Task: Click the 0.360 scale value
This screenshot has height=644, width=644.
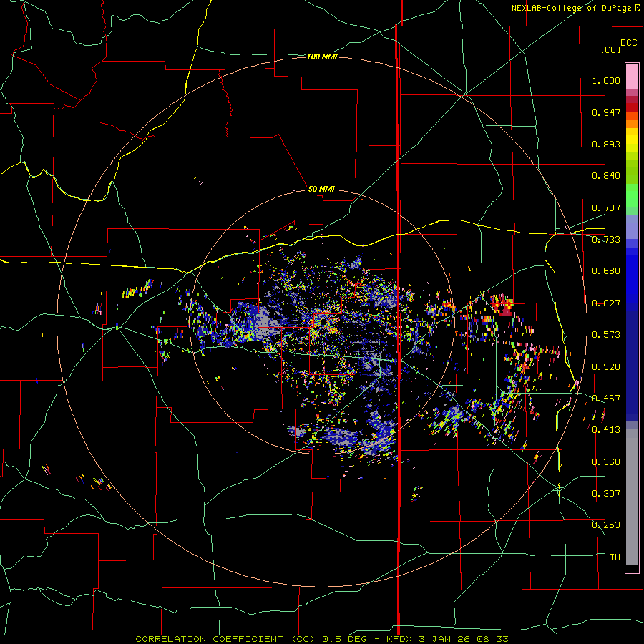Action: pos(606,462)
